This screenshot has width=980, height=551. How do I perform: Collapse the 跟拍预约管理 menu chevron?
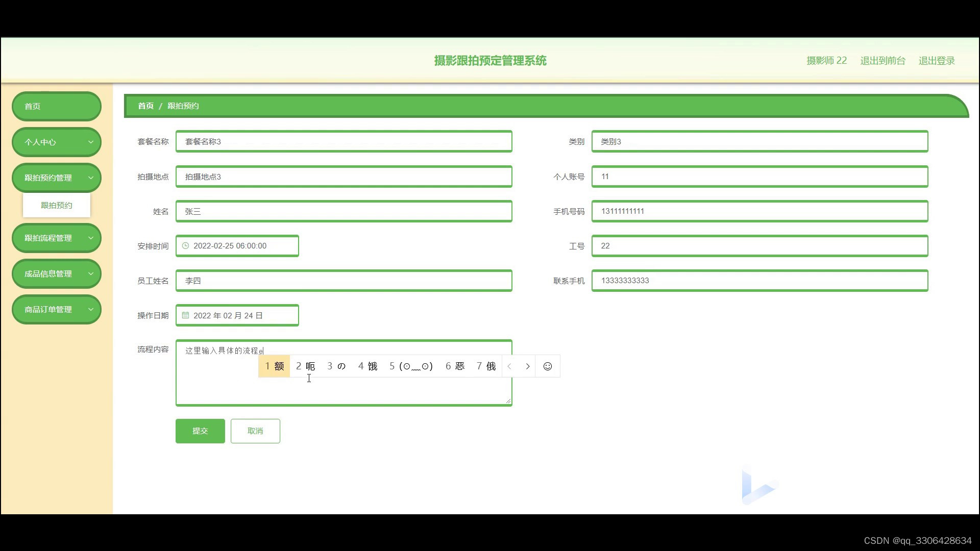coord(91,178)
